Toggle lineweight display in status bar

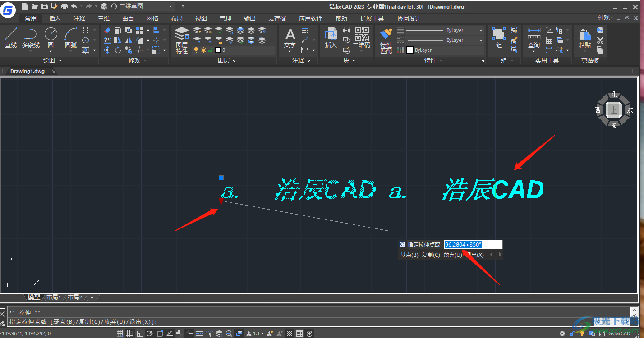click(199, 333)
